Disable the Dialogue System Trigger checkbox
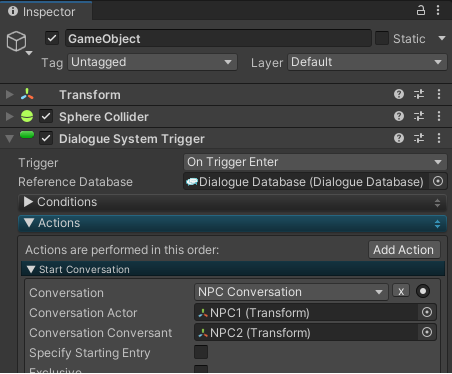452x374 pixels. coord(46,138)
